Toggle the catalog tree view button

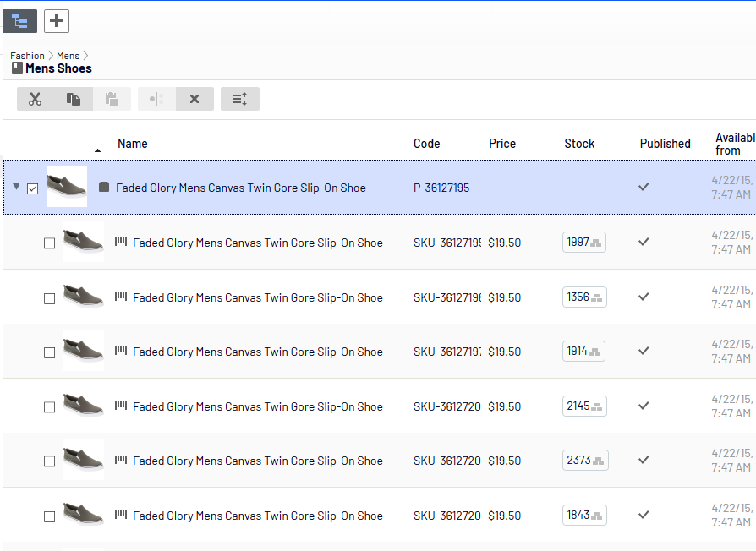coord(19,21)
